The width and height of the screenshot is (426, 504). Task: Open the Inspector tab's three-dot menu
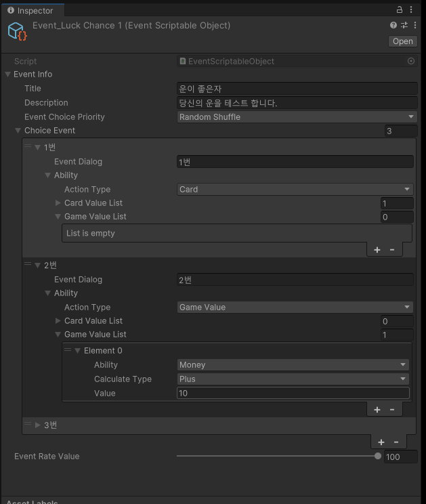tap(411, 9)
